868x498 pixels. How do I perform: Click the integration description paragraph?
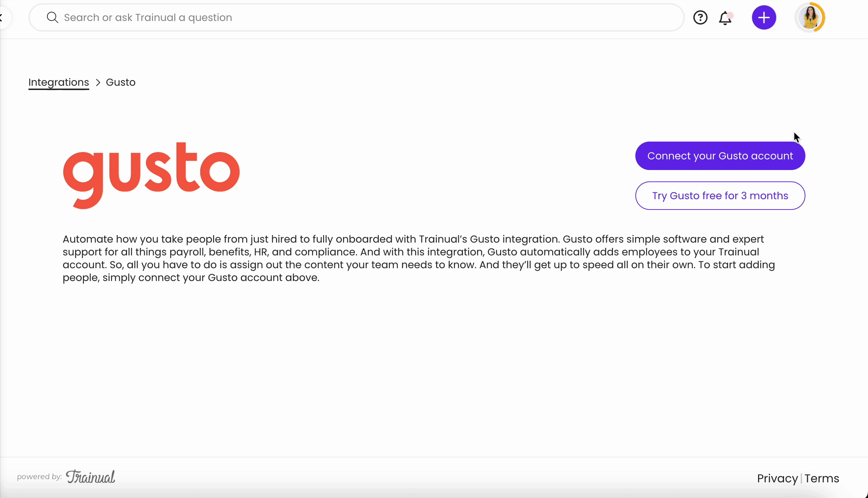(419, 258)
